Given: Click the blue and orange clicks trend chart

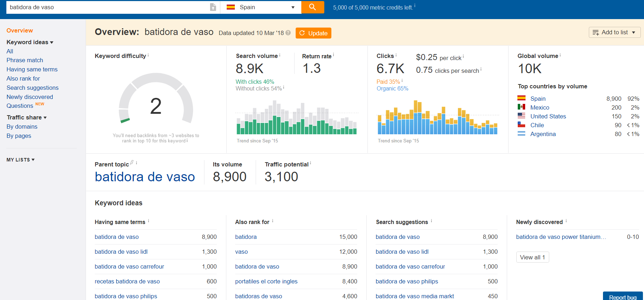Looking at the screenshot, I should point(437,118).
